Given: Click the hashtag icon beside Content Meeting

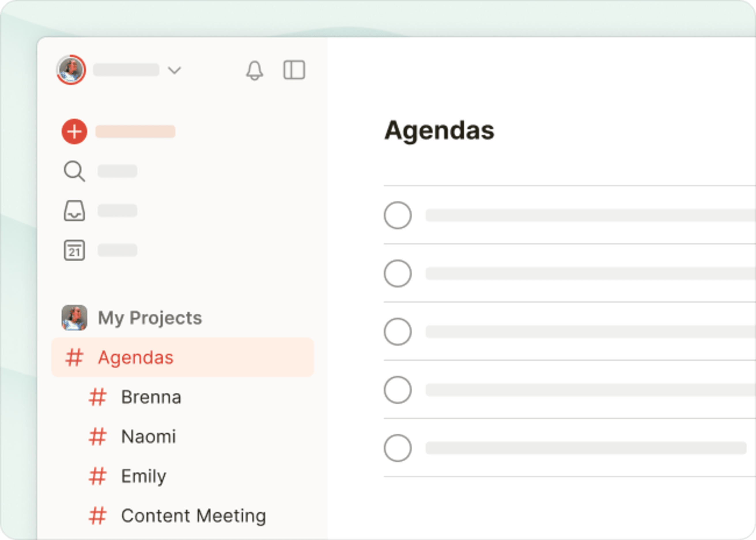Looking at the screenshot, I should coord(98,515).
